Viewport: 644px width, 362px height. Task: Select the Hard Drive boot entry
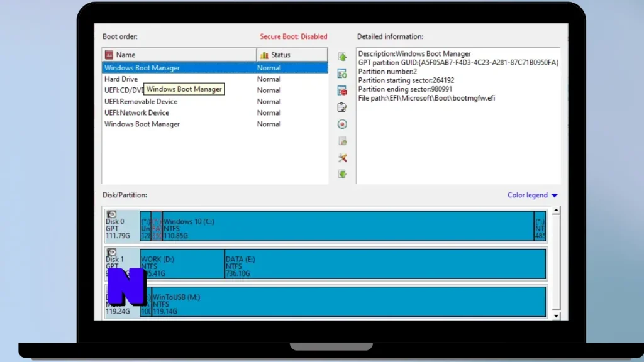click(x=215, y=79)
